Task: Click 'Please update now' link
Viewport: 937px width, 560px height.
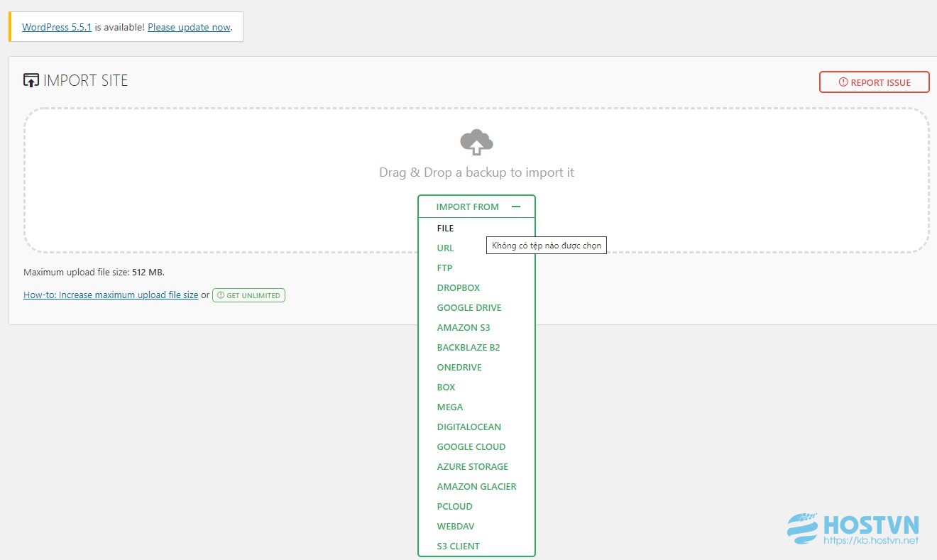Action: point(189,27)
